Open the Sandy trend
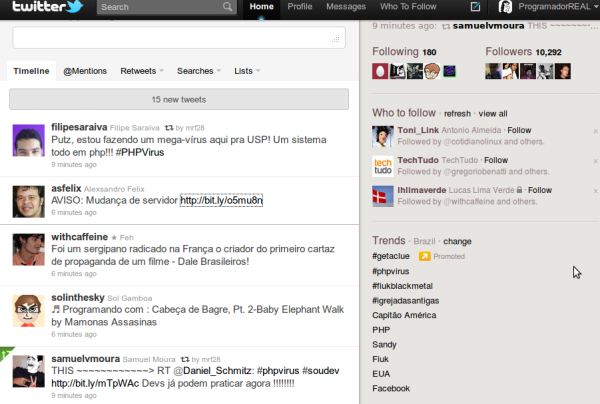Screen dimensions: 600x404 click(384, 345)
